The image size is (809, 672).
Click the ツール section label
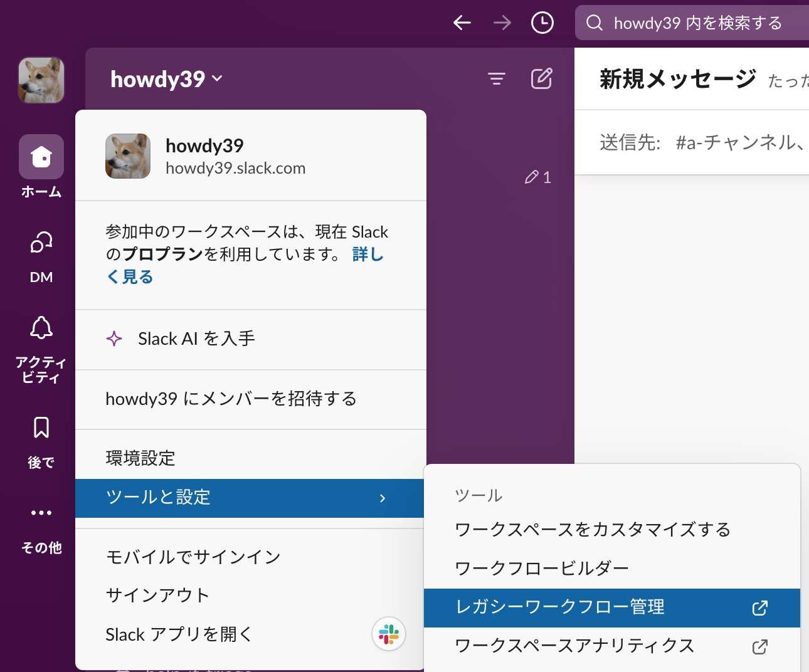click(x=479, y=496)
